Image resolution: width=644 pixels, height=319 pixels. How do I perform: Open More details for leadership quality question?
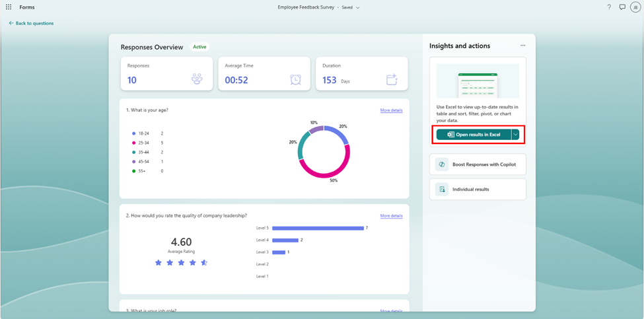point(392,215)
